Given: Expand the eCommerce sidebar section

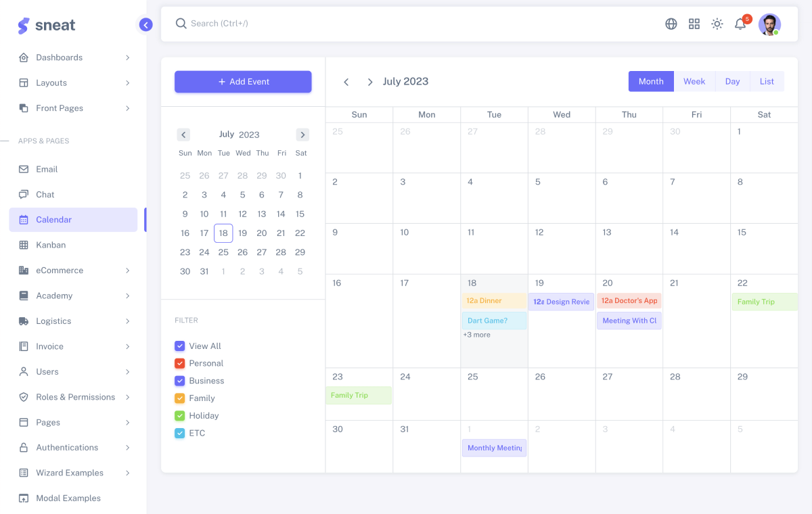Looking at the screenshot, I should pos(128,270).
